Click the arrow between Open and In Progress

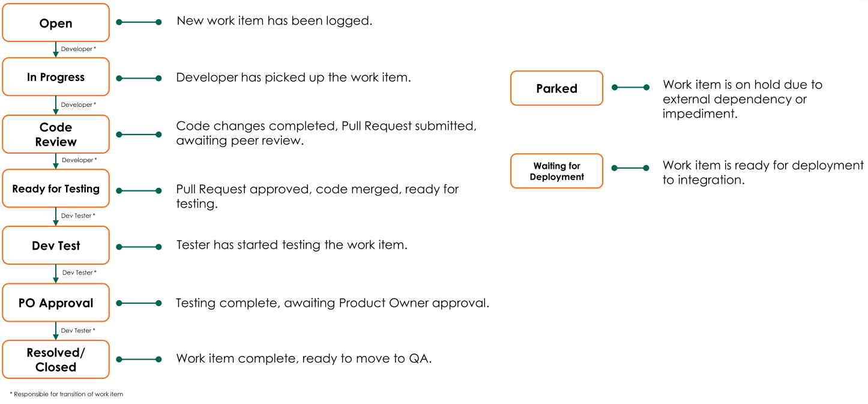[x=56, y=49]
